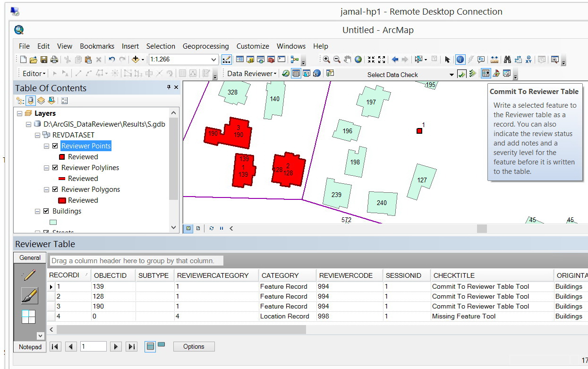588x369 pixels.
Task: Open the Measure ruler tool
Action: 494,60
